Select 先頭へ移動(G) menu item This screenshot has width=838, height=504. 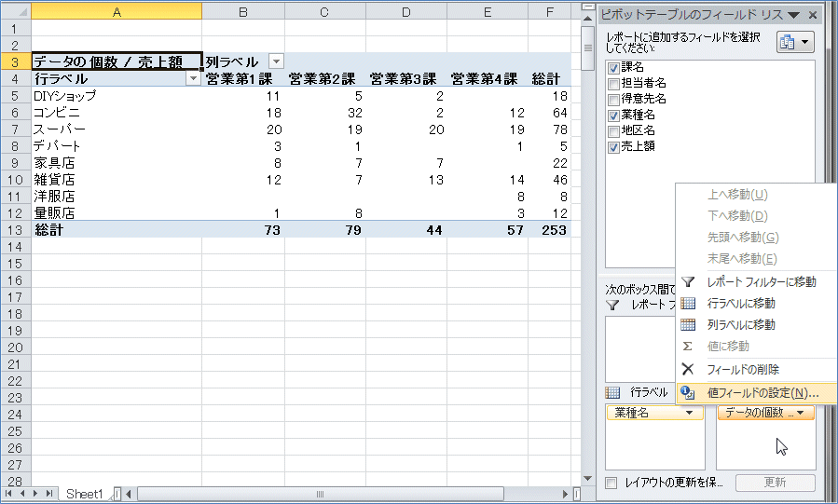[756, 238]
